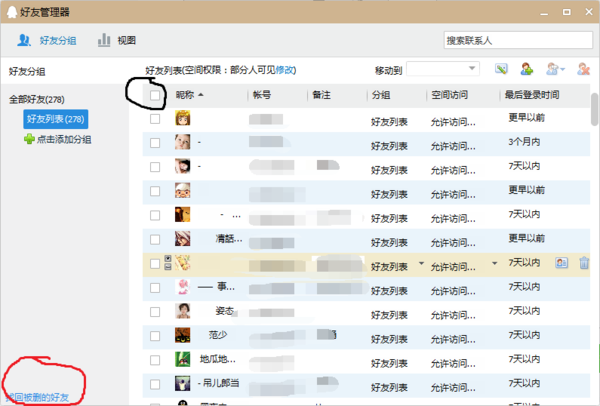The height and width of the screenshot is (406, 600).
Task: Check the 范少 friend row checkbox
Action: point(155,336)
